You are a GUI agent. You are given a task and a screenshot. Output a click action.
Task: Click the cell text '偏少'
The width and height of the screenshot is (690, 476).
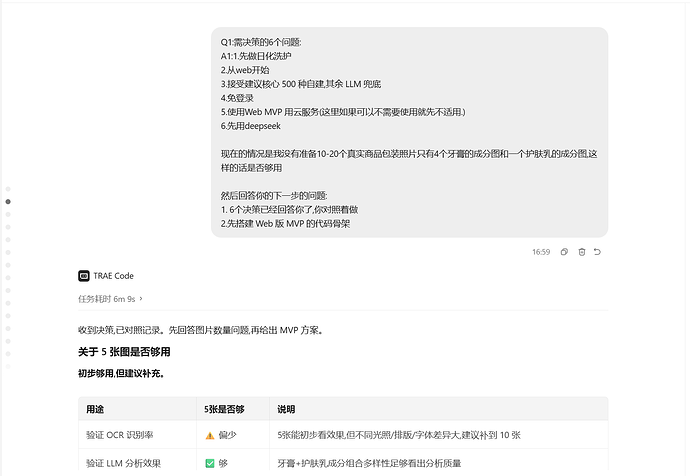coord(228,436)
